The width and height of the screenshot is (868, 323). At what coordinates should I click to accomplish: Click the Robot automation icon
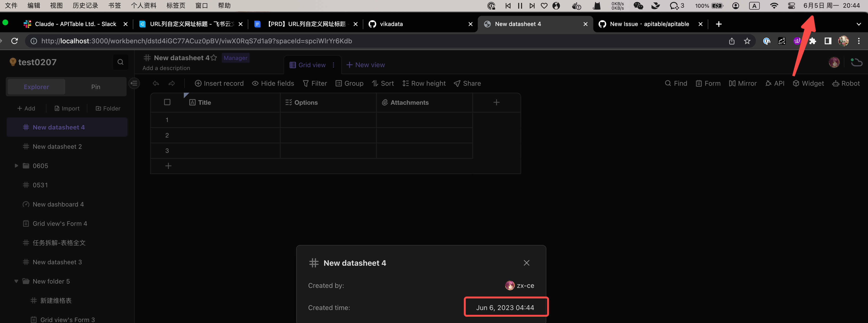846,83
